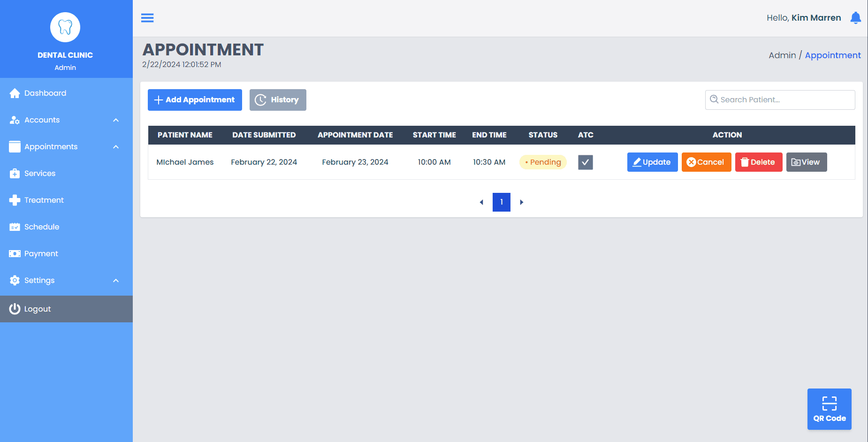The image size is (868, 442).
Task: Click the Search Patient input field
Action: pyautogui.click(x=780, y=100)
